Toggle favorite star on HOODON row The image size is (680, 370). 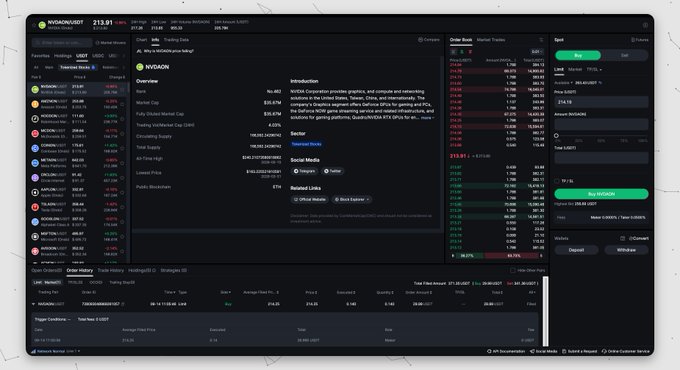122,119
